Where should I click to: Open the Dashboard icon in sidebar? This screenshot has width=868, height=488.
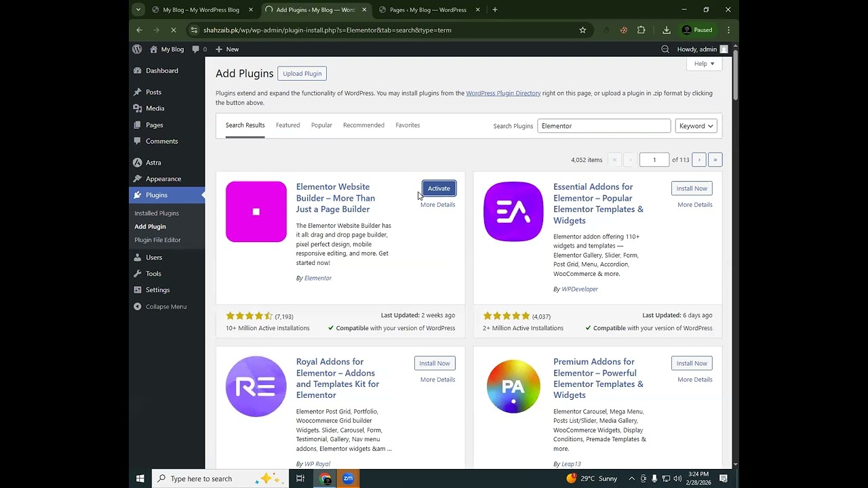click(138, 70)
